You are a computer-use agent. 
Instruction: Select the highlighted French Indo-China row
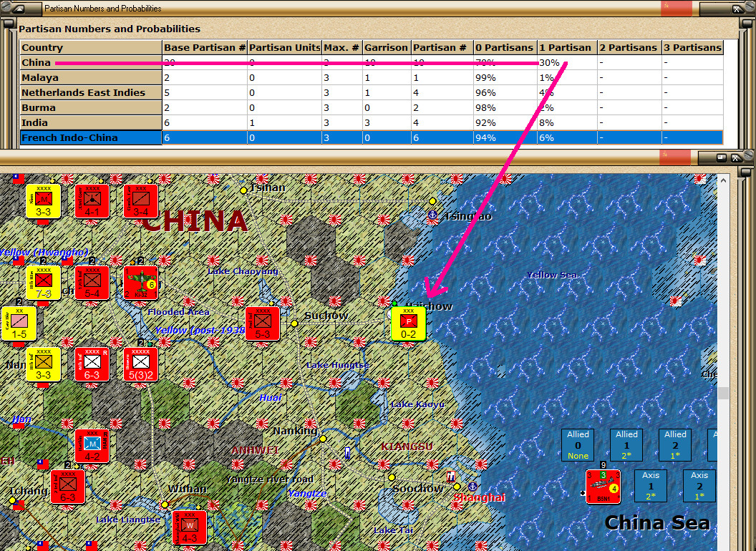[372, 138]
